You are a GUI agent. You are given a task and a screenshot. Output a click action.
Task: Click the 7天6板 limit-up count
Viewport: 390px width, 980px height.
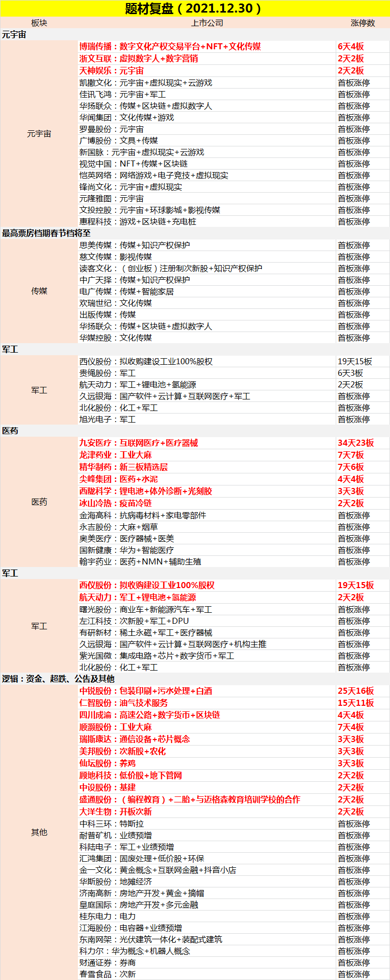pos(351,467)
